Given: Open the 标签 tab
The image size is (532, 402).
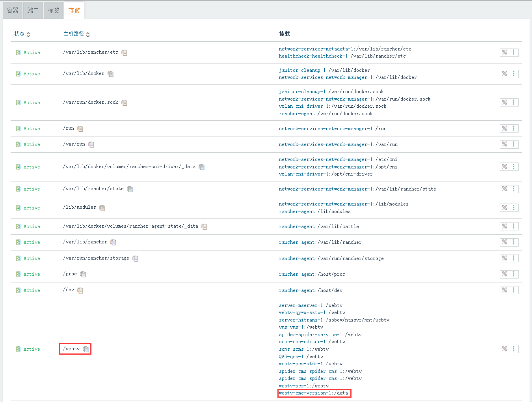Looking at the screenshot, I should point(54,10).
